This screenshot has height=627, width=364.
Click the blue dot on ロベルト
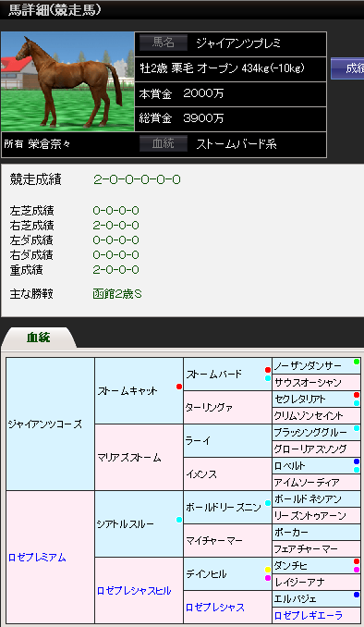point(357,461)
